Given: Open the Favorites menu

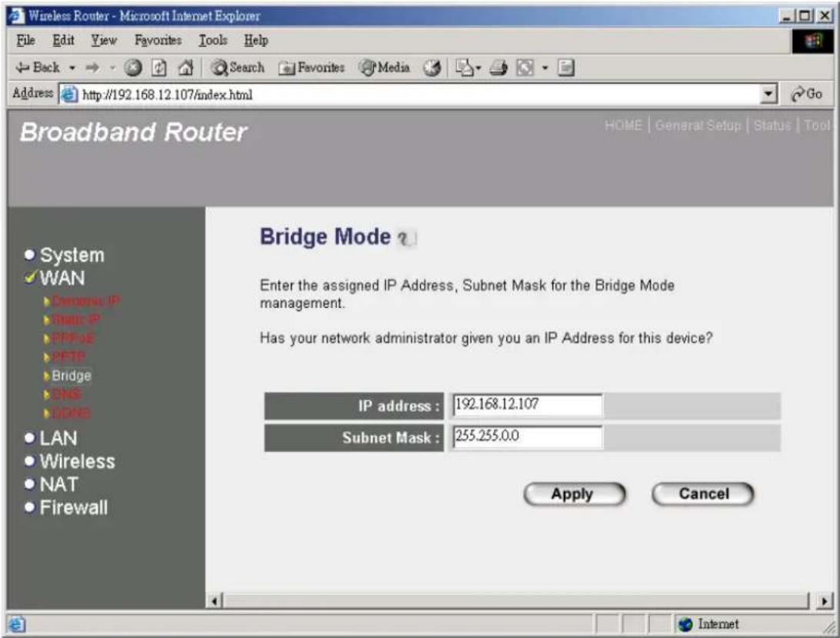Looking at the screenshot, I should [x=158, y=40].
